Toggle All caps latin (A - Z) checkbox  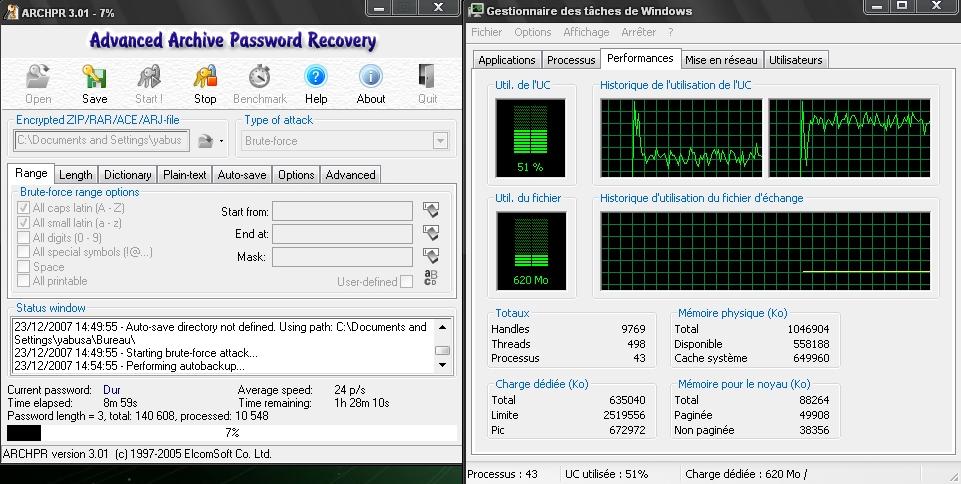[23, 208]
